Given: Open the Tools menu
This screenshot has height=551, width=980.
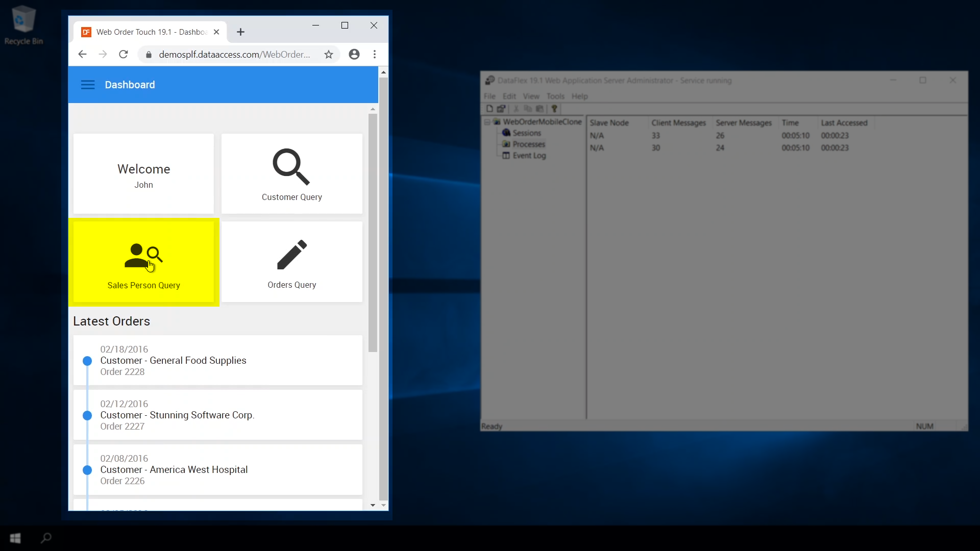Looking at the screenshot, I should click(555, 96).
